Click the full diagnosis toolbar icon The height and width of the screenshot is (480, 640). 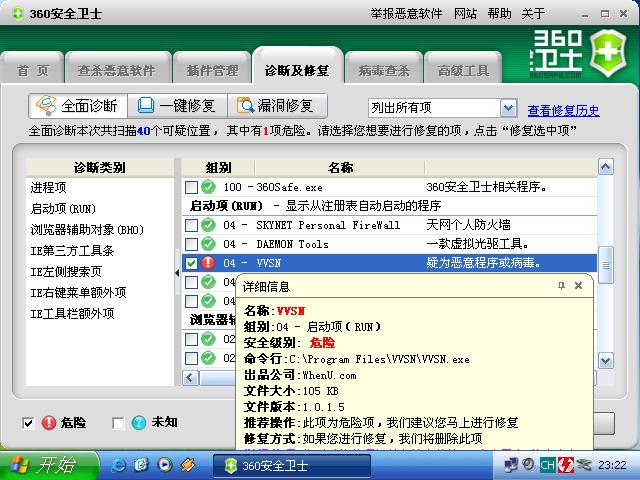pyautogui.click(x=46, y=106)
